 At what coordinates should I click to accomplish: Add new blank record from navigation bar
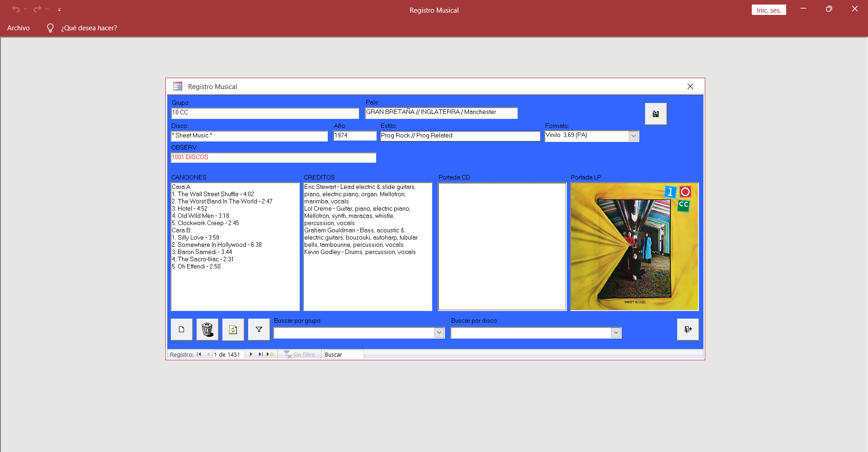[270, 354]
